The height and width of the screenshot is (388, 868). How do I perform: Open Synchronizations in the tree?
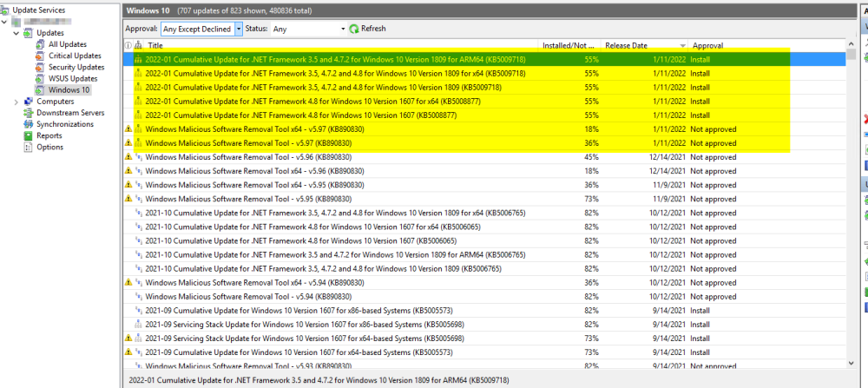pos(65,124)
